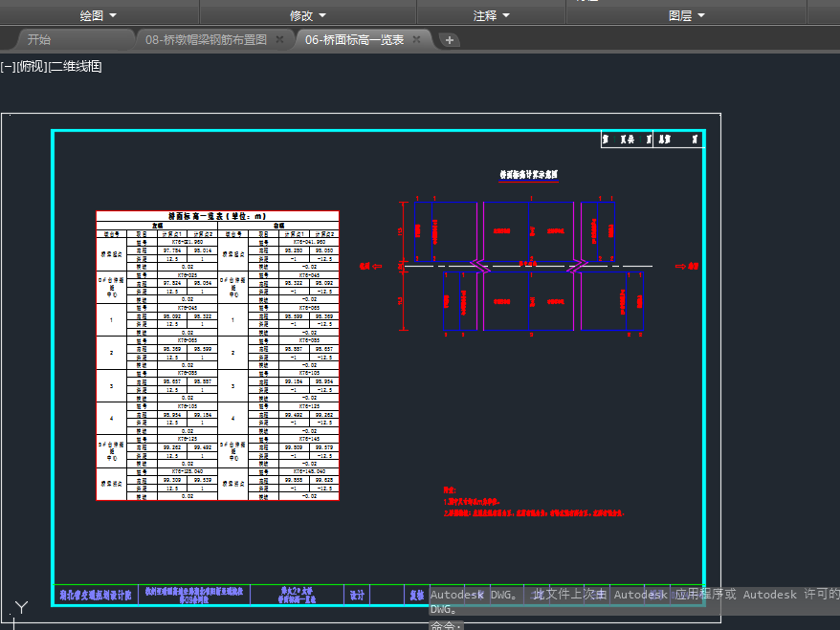Open the [-] viewport controls menu

coord(8,66)
